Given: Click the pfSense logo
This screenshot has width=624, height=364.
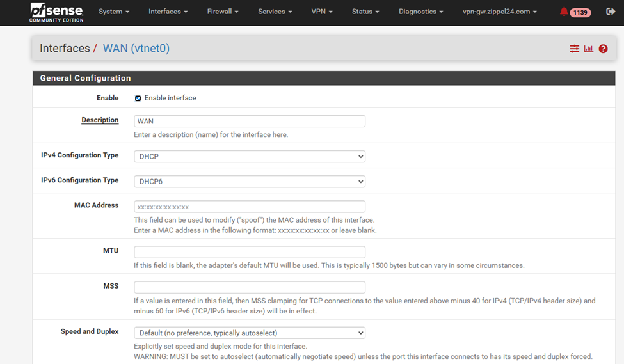Looking at the screenshot, I should 56,12.
